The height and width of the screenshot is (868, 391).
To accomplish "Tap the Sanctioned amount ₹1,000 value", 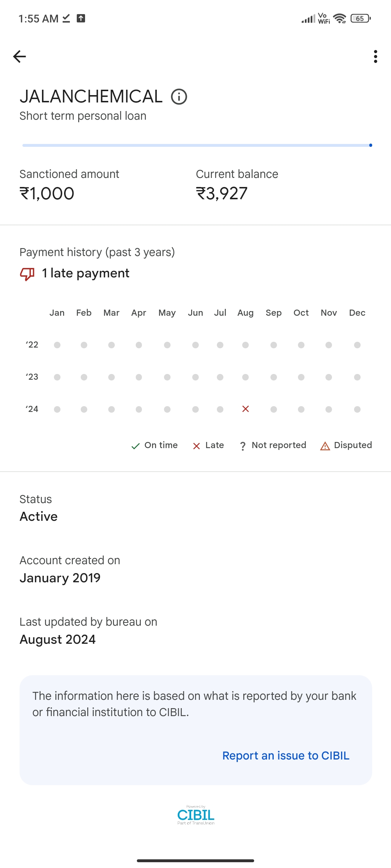I will point(47,193).
